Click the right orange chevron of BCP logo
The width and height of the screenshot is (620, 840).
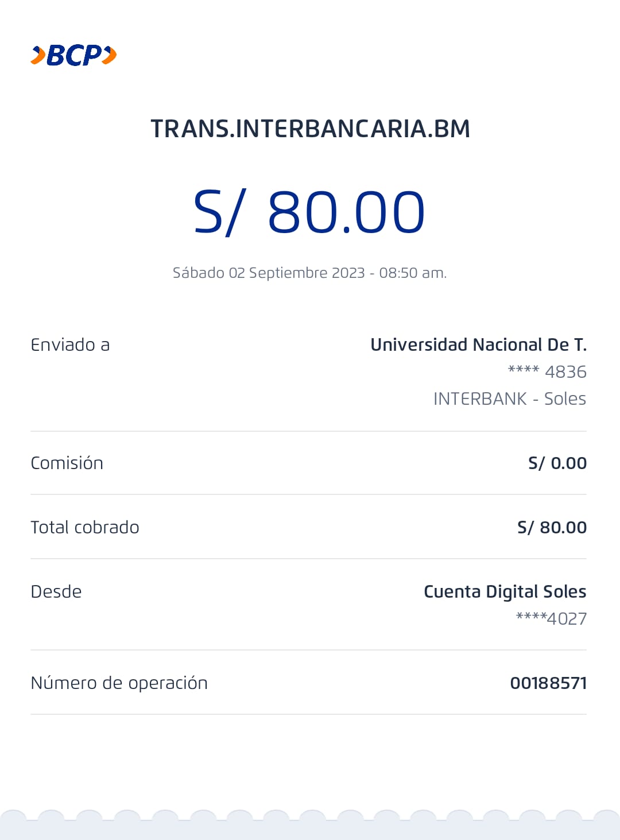110,55
